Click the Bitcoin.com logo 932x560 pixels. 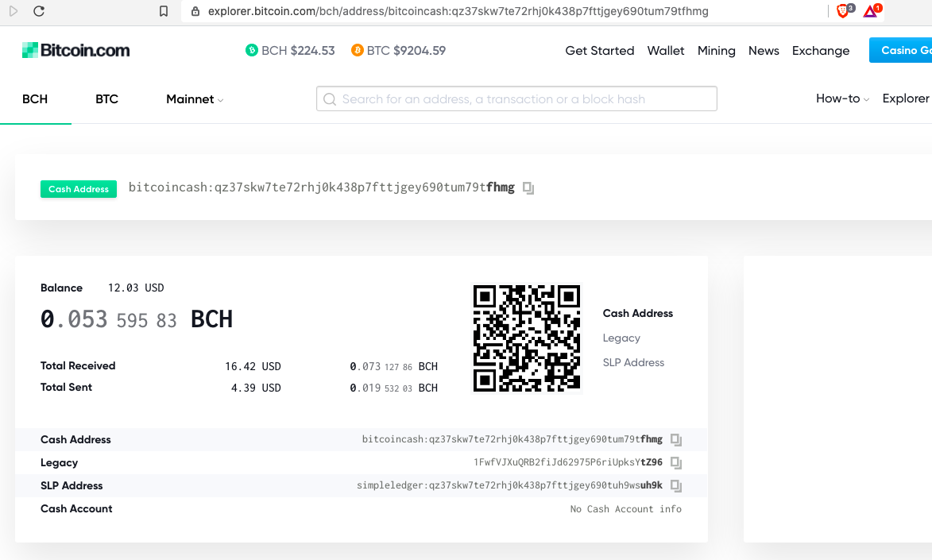(x=75, y=51)
